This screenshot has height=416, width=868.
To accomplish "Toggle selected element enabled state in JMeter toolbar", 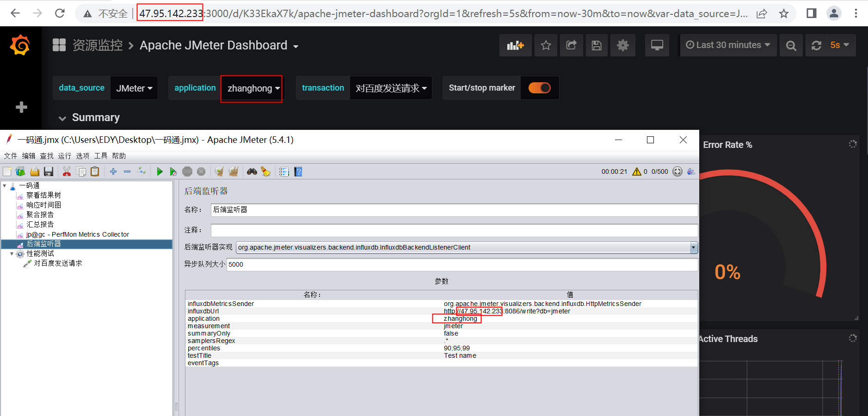I will pos(142,171).
